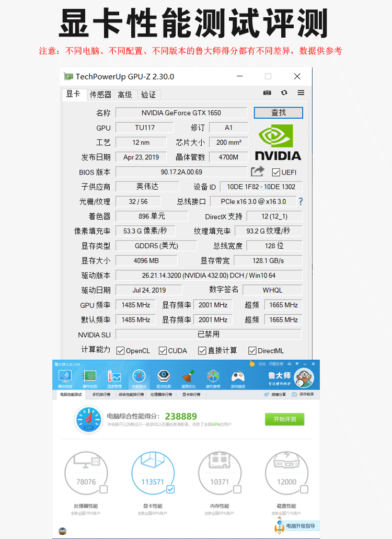Click the TU117 GPU field
This screenshot has height=539, width=392.
click(x=145, y=128)
